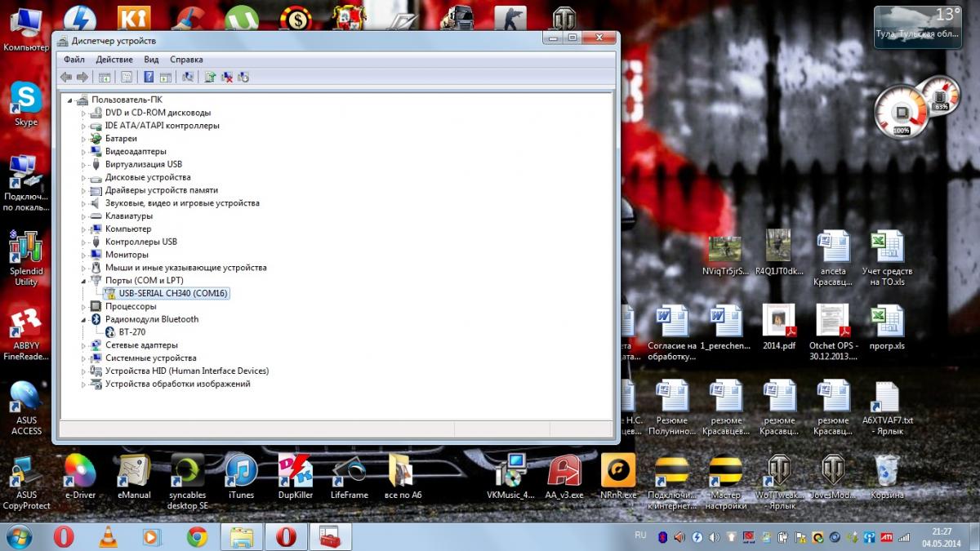Image resolution: width=980 pixels, height=551 pixels.
Task: Click the Back arrow in Device Manager toolbar
Action: coord(66,77)
